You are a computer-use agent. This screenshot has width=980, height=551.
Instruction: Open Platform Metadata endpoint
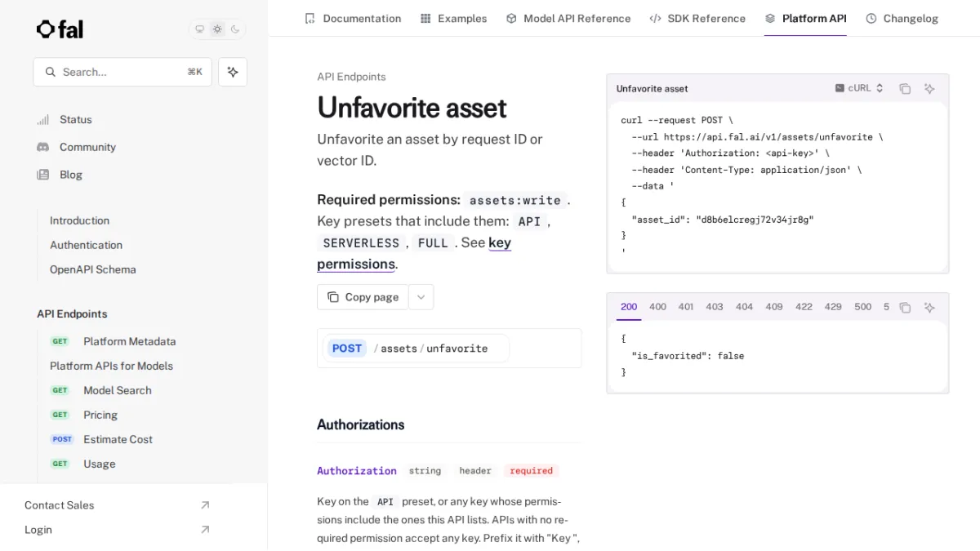(114, 341)
